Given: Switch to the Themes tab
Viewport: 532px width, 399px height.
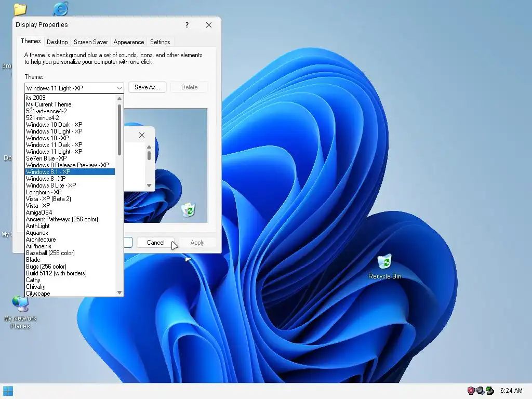Looking at the screenshot, I should 31,41.
